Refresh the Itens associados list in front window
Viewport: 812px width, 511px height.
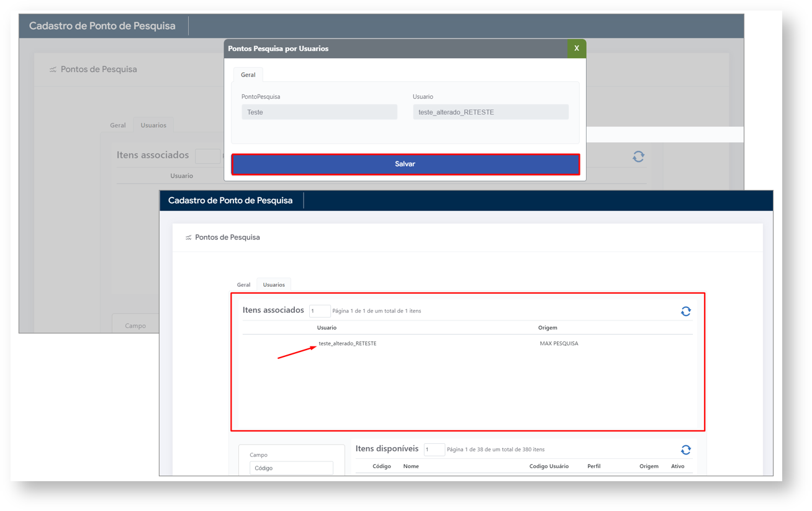[685, 311]
